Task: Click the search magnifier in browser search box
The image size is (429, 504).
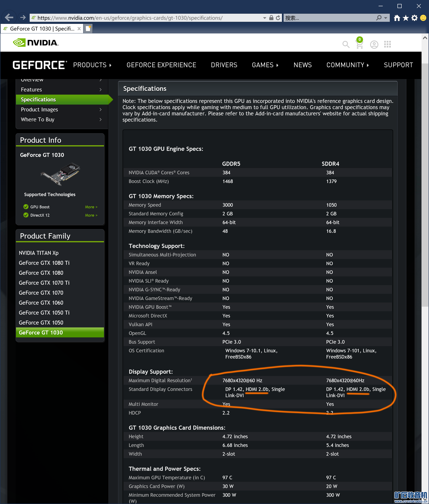Action: click(379, 18)
